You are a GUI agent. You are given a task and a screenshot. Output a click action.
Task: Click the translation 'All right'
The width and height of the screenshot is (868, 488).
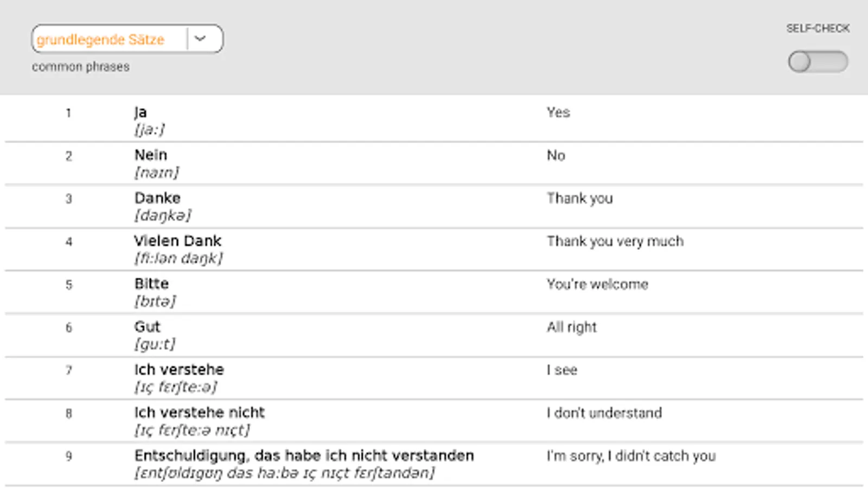(571, 327)
